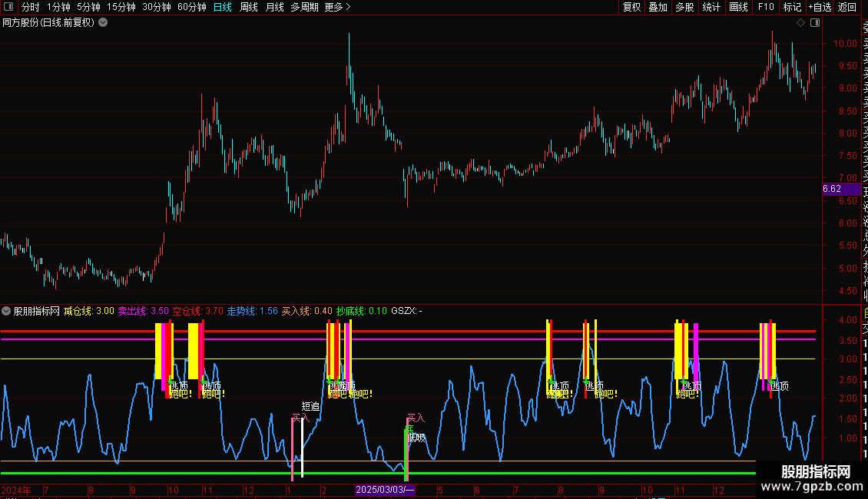This screenshot has height=499, width=868.
Task: Toggle the right side panel icon
Action: [814, 23]
